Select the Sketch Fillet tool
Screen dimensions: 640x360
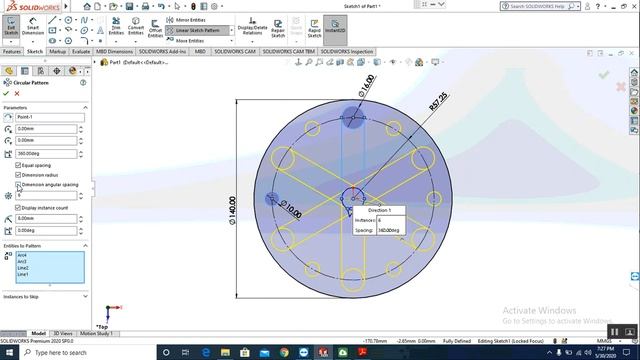pyautogui.click(x=84, y=40)
